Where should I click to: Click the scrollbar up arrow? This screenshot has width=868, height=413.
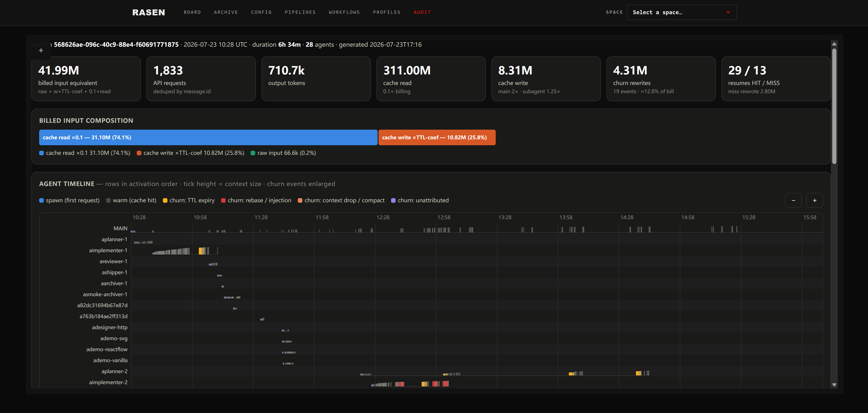click(834, 44)
